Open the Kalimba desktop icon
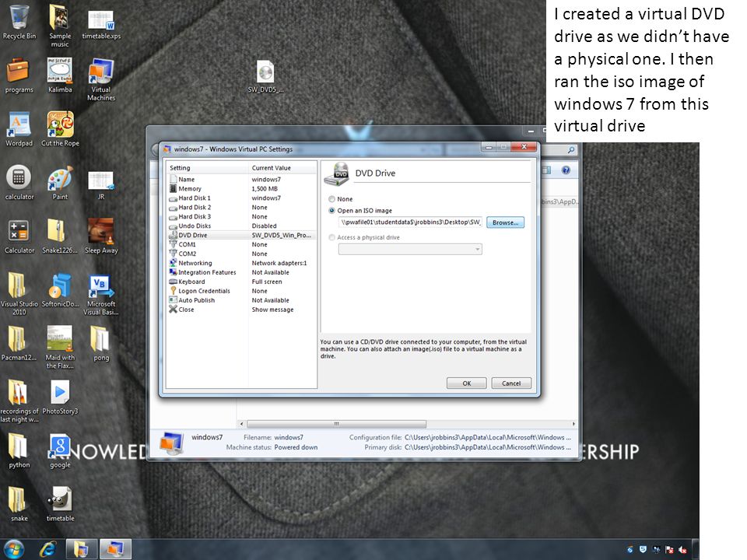 (x=60, y=75)
